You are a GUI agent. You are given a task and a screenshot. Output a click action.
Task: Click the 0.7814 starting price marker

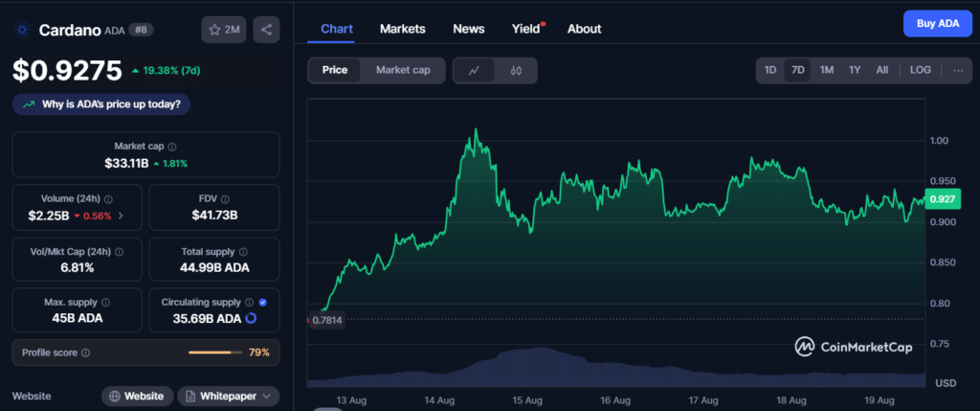(325, 320)
